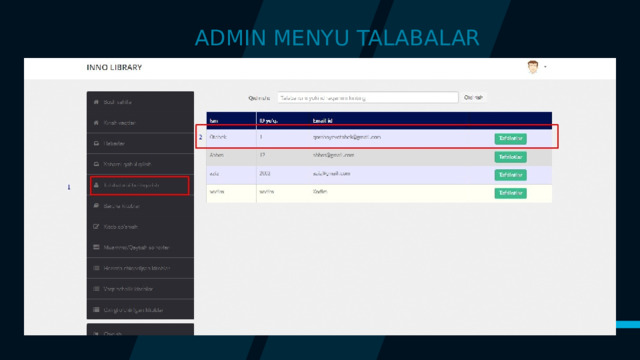
Task: Open the Kitob qo'shish sidebar item
Action: tap(140, 227)
